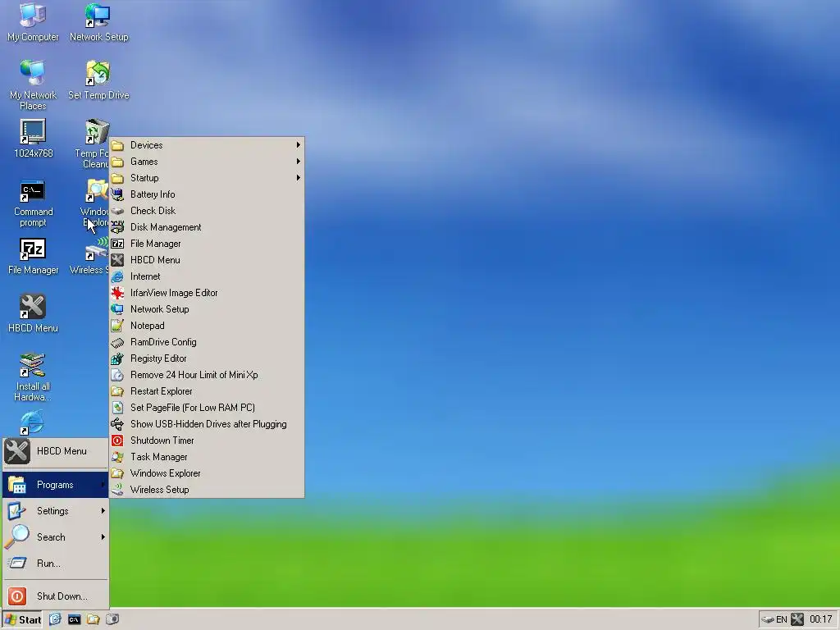840x630 pixels.
Task: Select File Manager in Programs menu
Action: [x=207, y=244]
